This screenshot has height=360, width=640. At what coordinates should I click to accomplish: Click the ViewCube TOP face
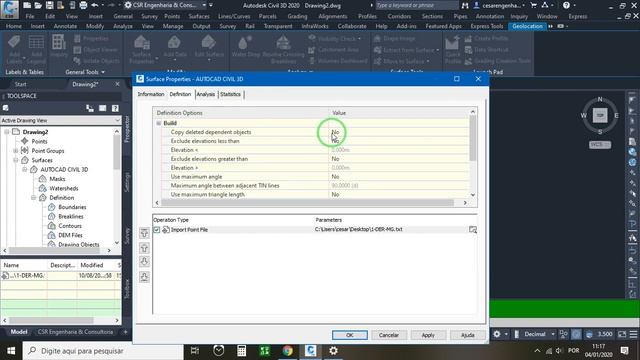[600, 116]
